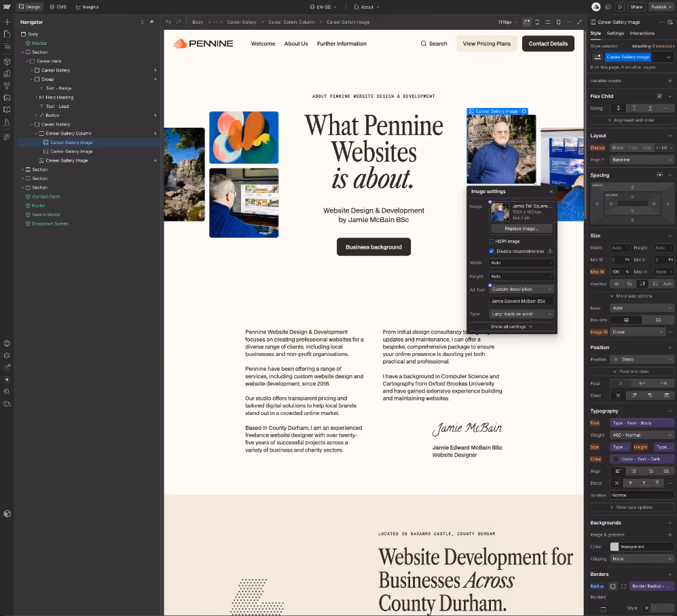Close the Image settings popup

click(551, 192)
